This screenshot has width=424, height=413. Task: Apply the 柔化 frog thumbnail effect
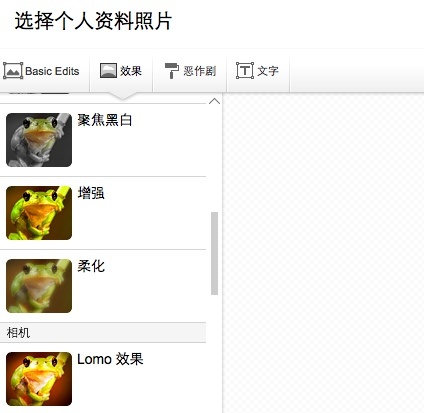click(39, 286)
